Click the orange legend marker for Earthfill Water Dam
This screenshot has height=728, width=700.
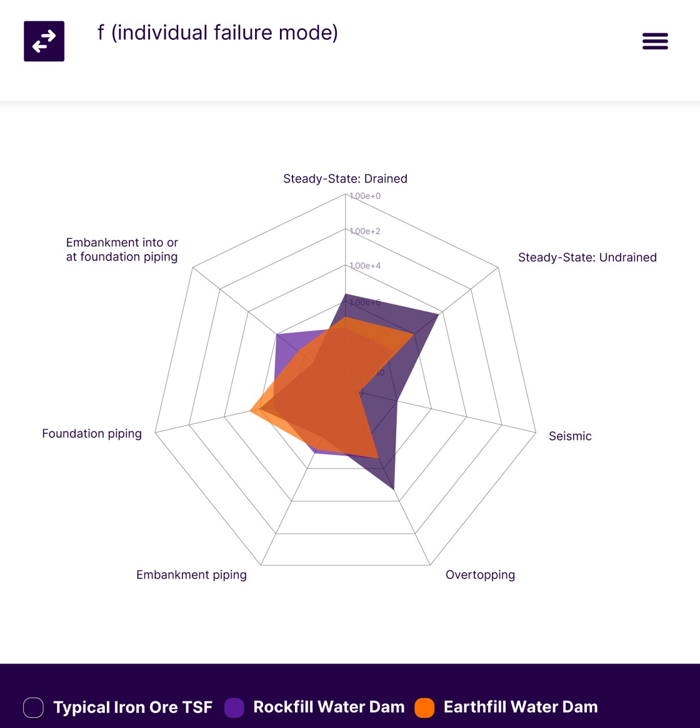point(426,707)
